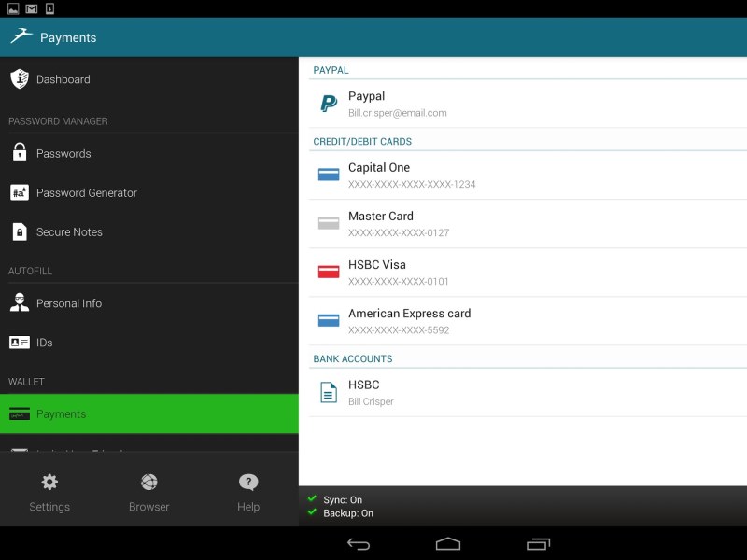747x560 pixels.
Task: Open the HSBC bank account name
Action: pos(364,385)
